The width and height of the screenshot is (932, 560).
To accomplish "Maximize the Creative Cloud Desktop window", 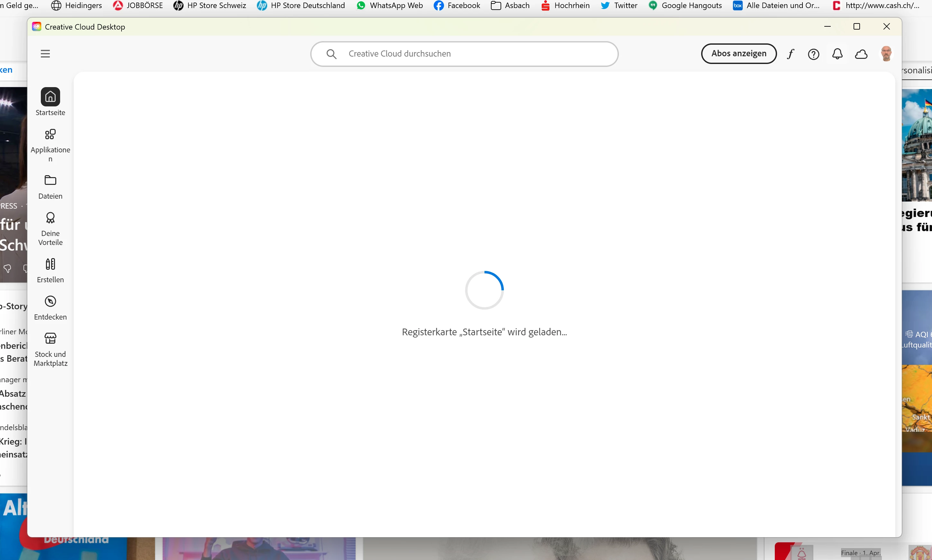I will 856,26.
